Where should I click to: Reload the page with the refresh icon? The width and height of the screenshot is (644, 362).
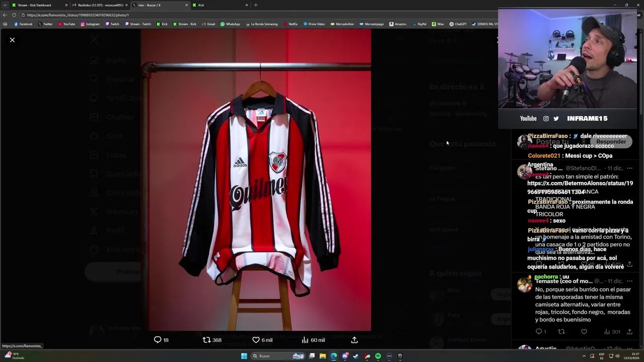click(14, 15)
